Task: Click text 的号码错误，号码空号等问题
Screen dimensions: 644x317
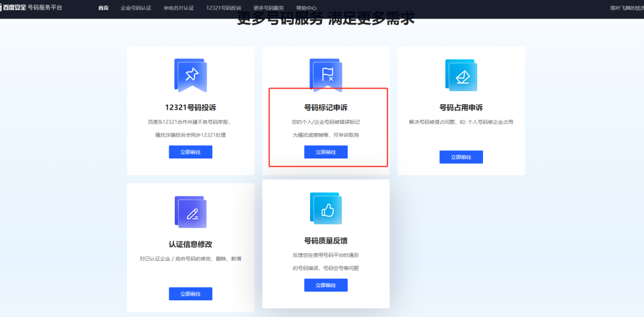Action: tap(326, 268)
